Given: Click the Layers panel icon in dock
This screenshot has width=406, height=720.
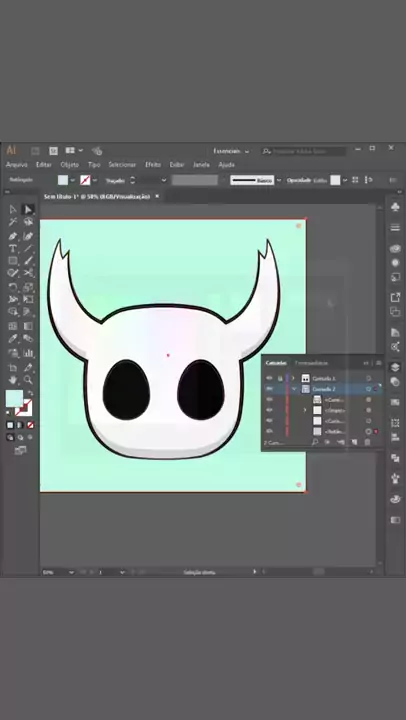Looking at the screenshot, I should pos(395,367).
